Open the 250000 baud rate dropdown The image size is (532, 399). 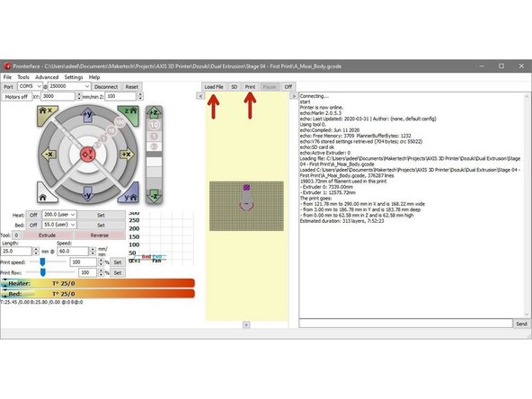tap(69, 86)
